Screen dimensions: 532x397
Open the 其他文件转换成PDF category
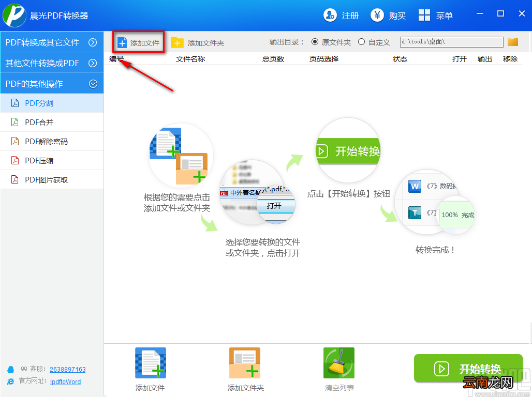click(x=52, y=63)
